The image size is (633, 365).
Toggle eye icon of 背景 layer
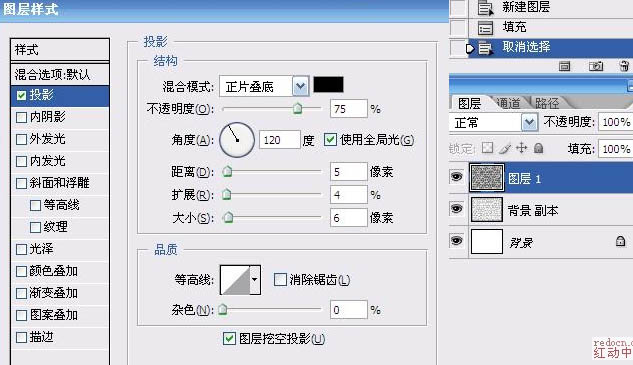pyautogui.click(x=457, y=241)
